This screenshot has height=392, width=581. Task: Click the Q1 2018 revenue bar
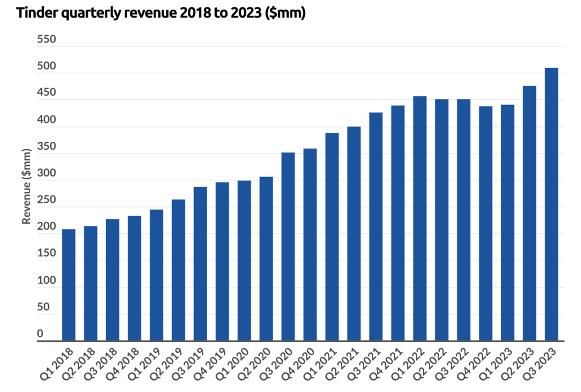click(x=69, y=285)
